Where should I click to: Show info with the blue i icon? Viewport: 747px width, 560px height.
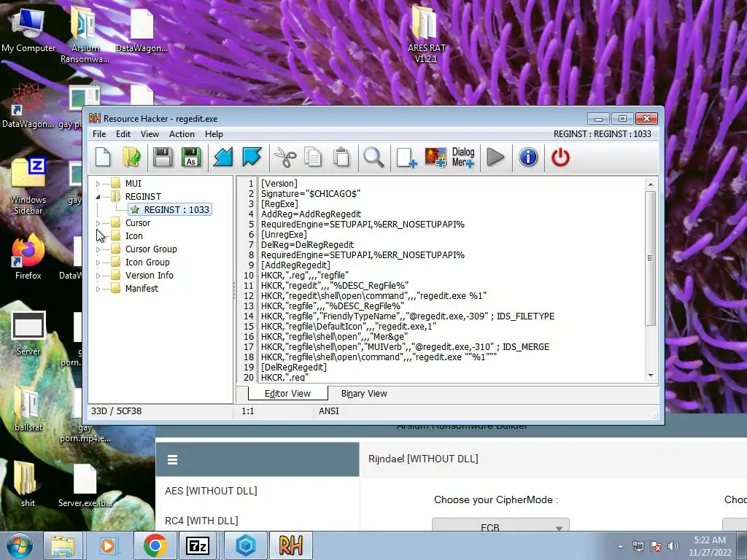tap(528, 157)
